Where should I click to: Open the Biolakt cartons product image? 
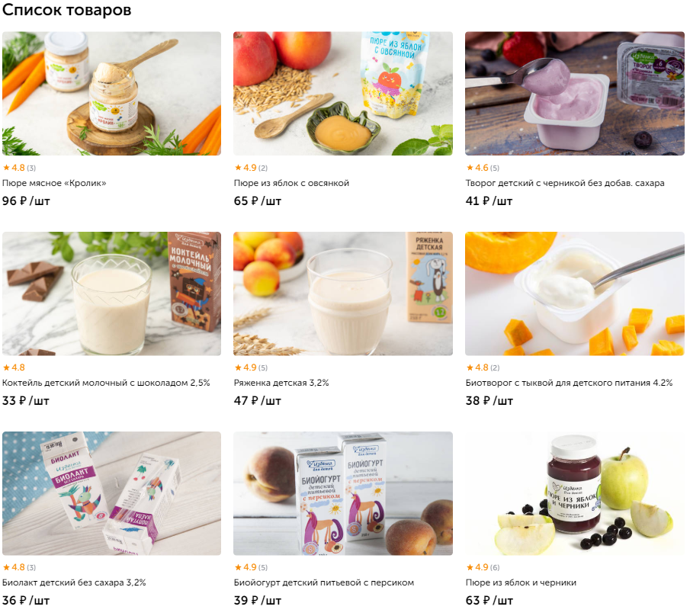pyautogui.click(x=112, y=493)
